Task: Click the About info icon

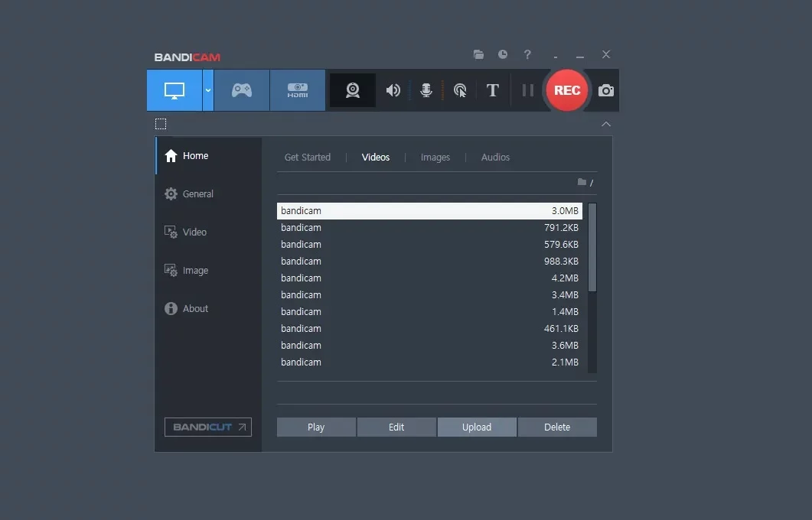Action: [171, 309]
